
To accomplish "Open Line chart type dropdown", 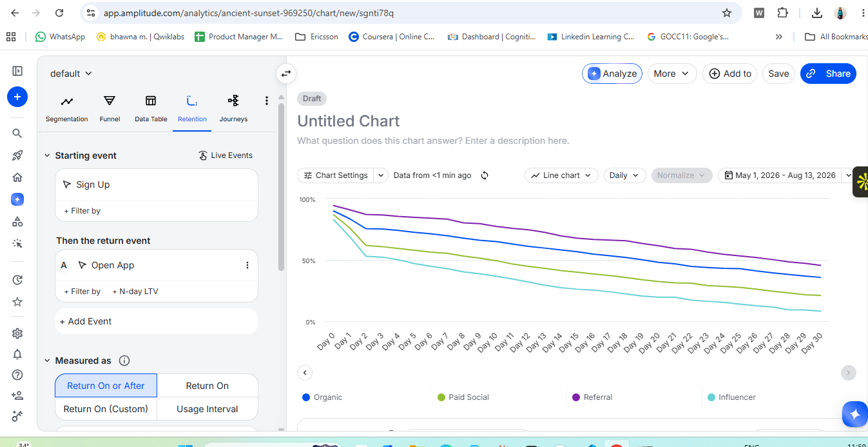I will click(561, 175).
